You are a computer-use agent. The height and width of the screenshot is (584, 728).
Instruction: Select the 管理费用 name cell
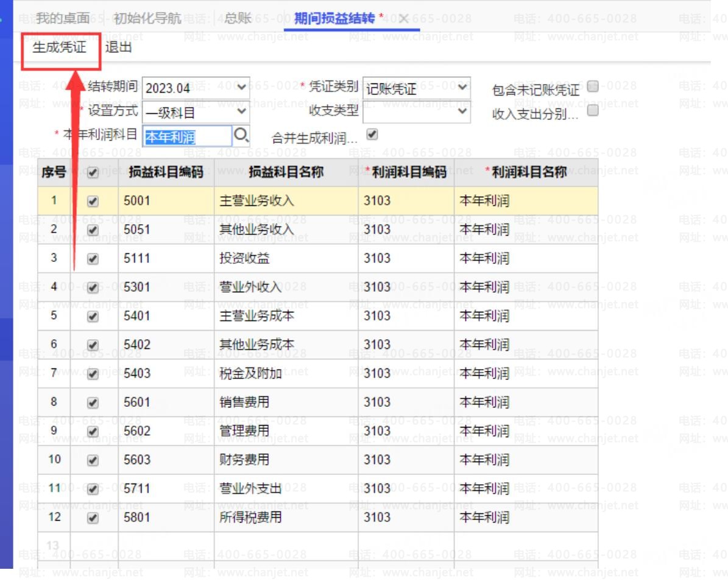point(286,431)
